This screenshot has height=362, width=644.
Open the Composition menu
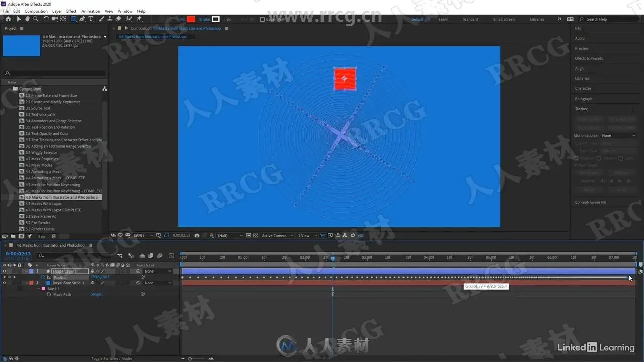click(x=36, y=11)
